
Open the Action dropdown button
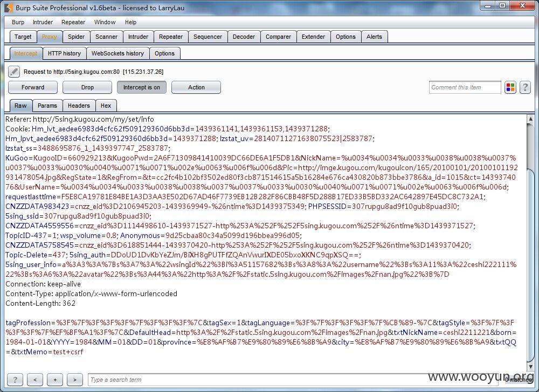coord(196,87)
